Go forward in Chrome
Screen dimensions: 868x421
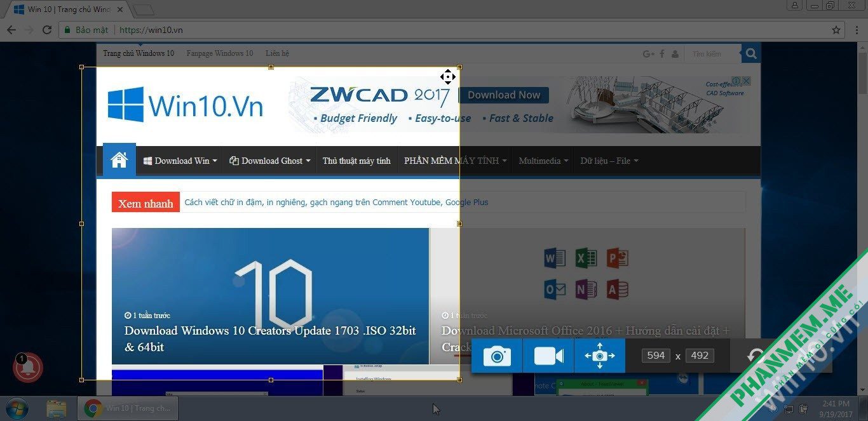click(x=29, y=30)
